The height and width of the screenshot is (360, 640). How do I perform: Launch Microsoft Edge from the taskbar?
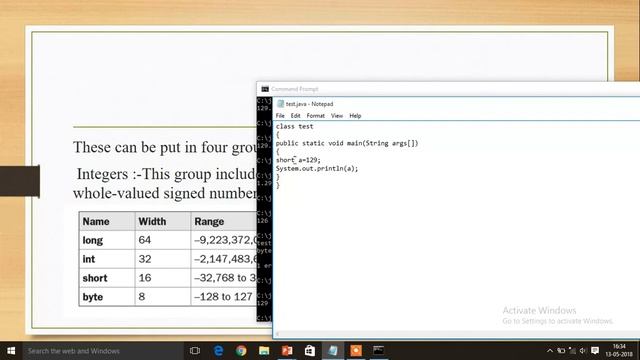[218, 351]
